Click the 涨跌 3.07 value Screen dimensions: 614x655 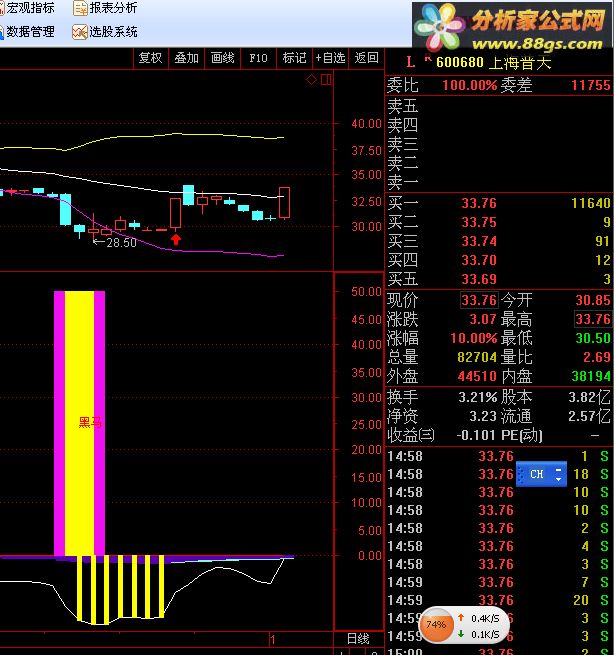[483, 319]
